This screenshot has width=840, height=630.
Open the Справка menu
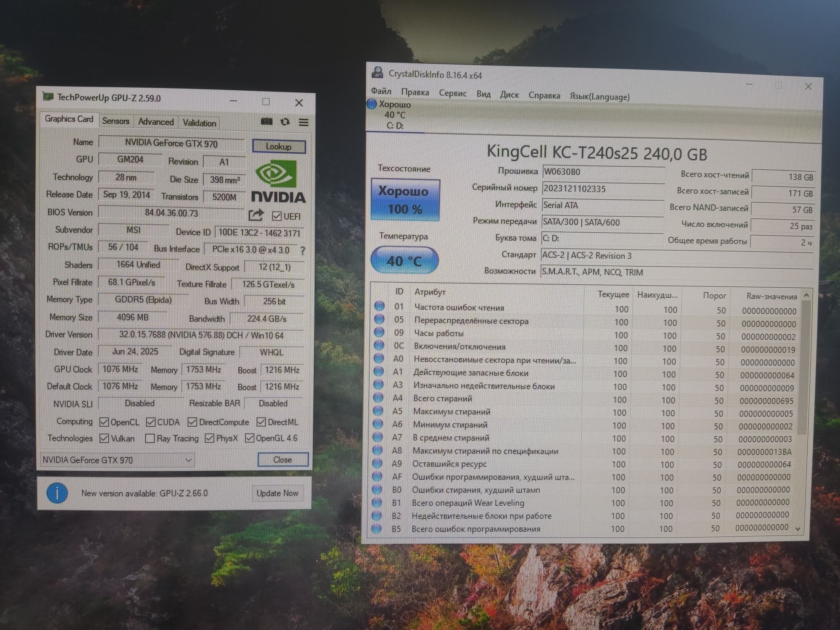[544, 96]
